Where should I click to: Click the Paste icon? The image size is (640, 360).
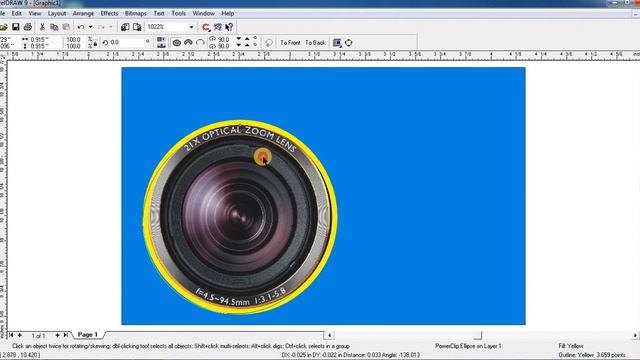click(x=66, y=27)
